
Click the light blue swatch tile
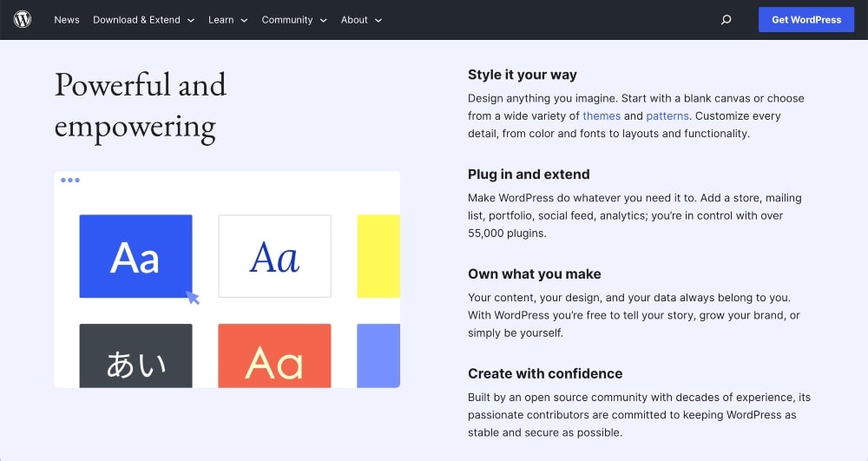(x=378, y=356)
